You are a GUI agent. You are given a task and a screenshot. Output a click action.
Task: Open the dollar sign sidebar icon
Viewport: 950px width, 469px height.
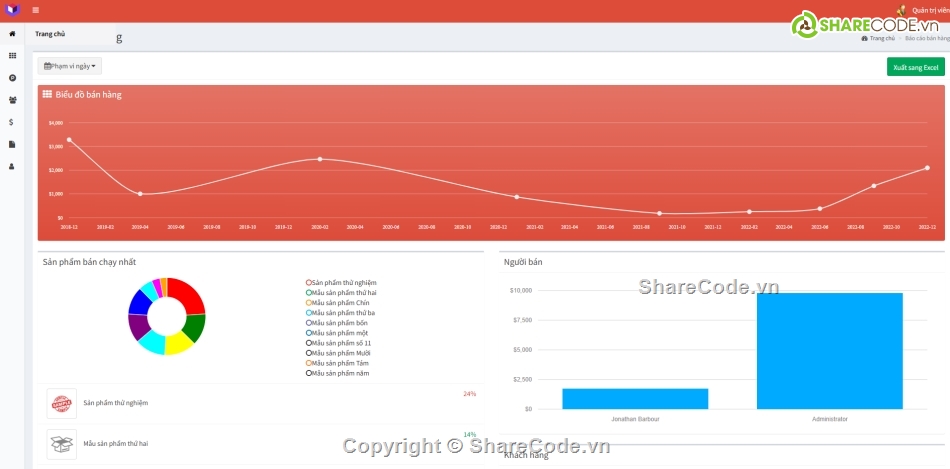pos(12,121)
